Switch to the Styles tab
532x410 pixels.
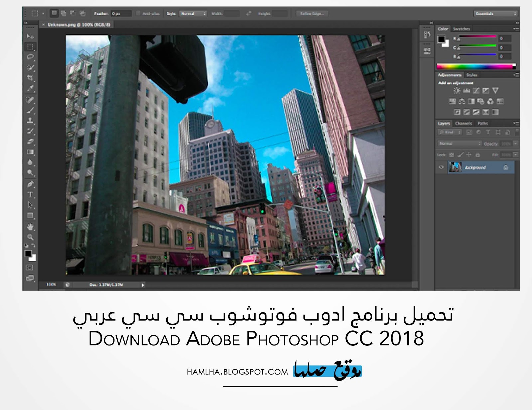[472, 75]
